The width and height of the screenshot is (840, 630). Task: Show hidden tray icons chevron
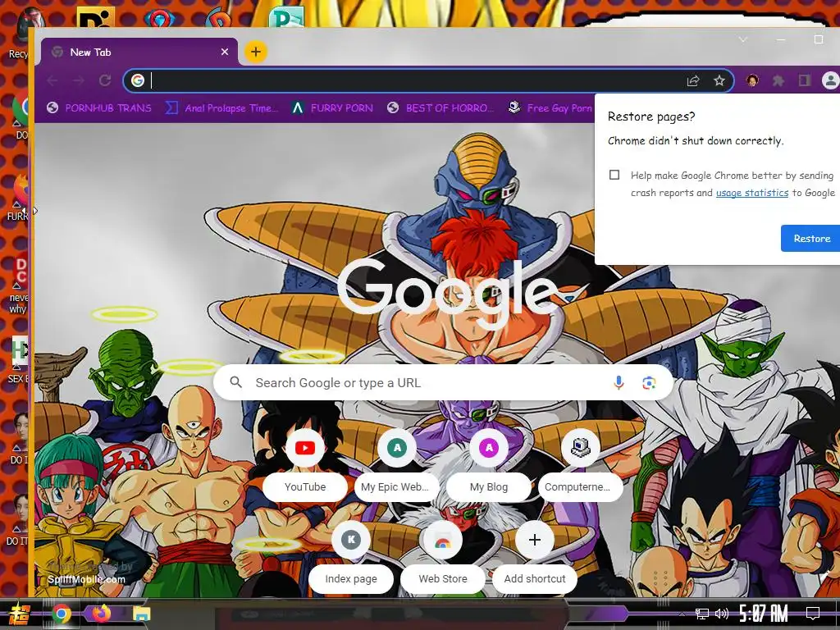click(682, 614)
